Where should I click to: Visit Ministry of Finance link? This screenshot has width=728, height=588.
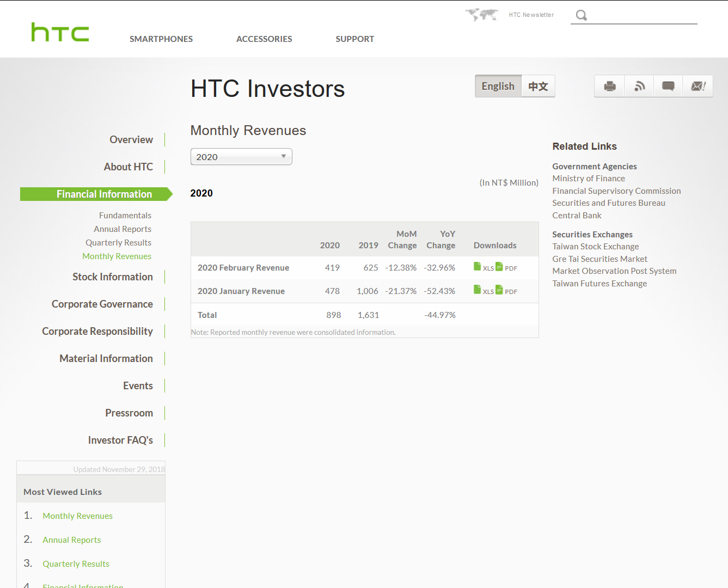coord(589,179)
